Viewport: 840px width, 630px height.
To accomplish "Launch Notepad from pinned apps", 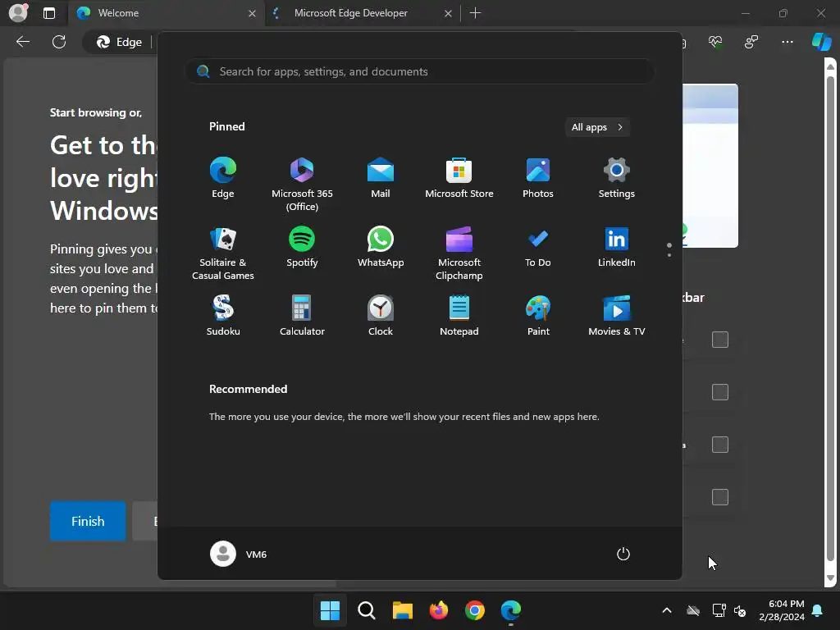I will (459, 316).
